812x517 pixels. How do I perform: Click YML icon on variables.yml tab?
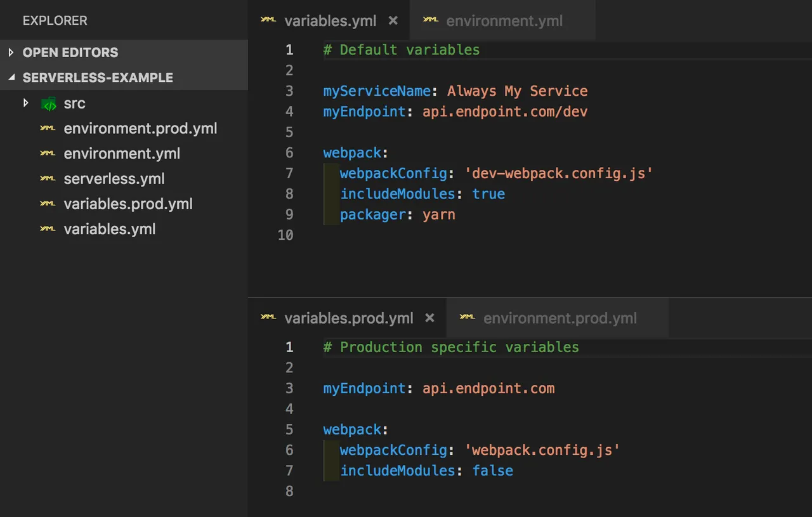click(x=268, y=20)
